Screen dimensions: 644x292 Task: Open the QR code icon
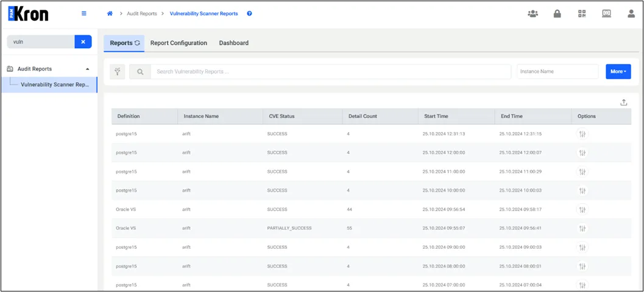(x=582, y=13)
